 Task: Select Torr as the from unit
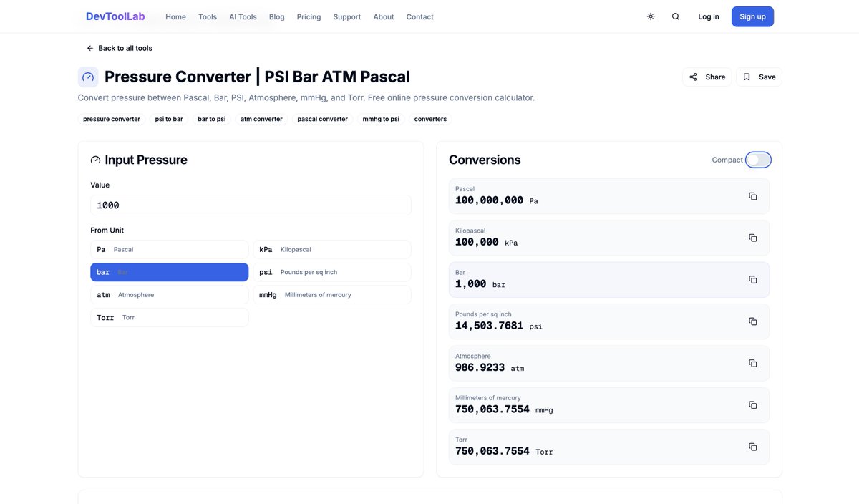click(x=170, y=317)
